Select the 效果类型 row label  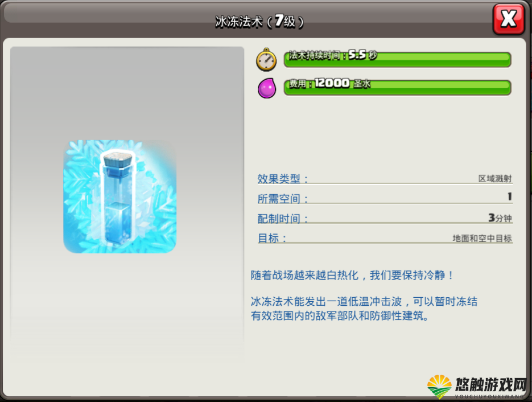282,179
